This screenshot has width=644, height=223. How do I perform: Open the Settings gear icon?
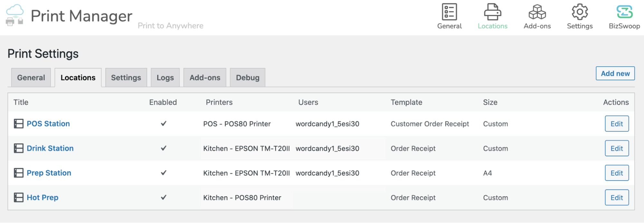(580, 12)
